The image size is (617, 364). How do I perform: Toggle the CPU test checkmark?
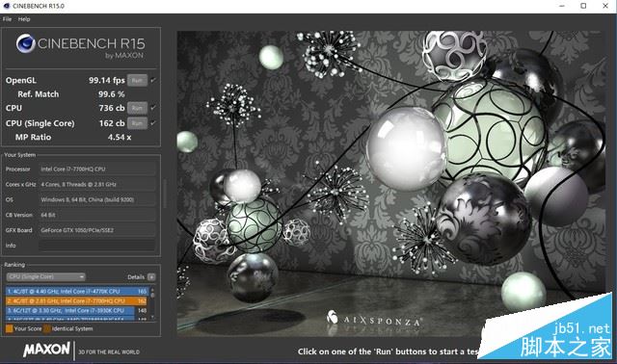153,108
